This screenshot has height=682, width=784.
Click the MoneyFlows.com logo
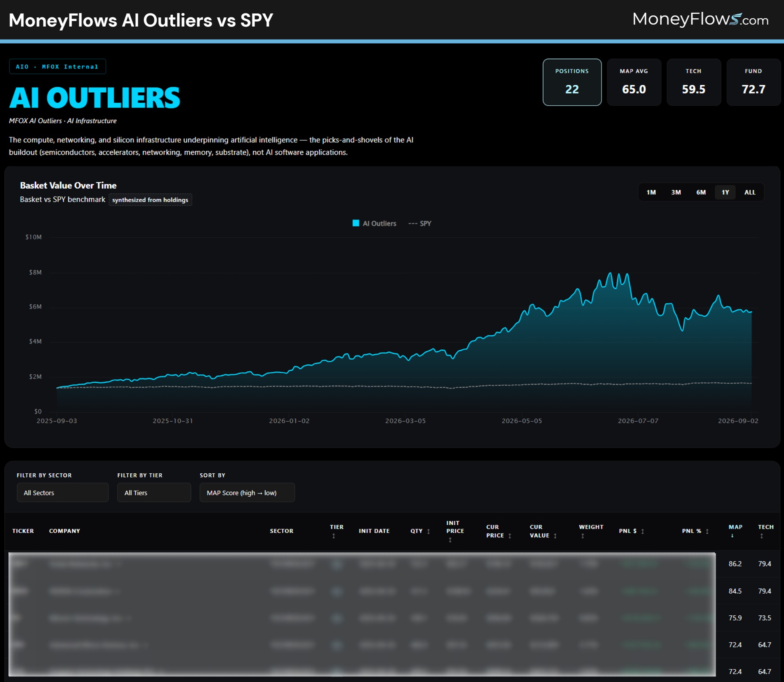click(700, 19)
